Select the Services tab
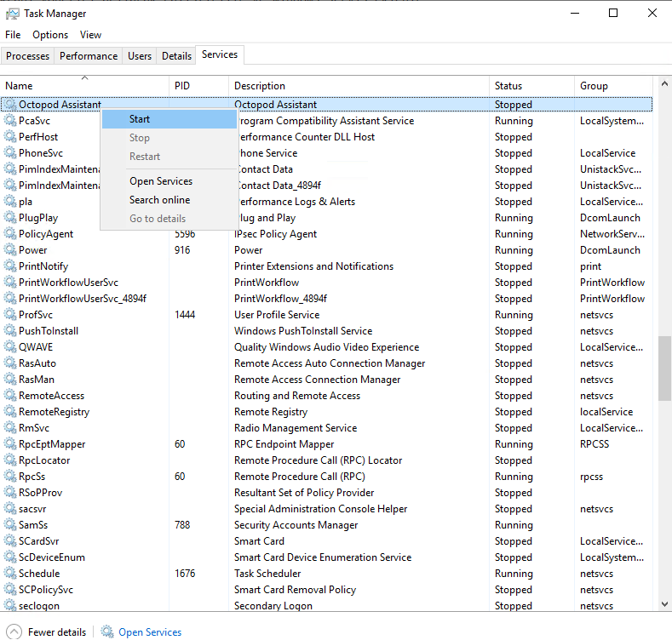Screen dimensions: 672x640 (220, 54)
